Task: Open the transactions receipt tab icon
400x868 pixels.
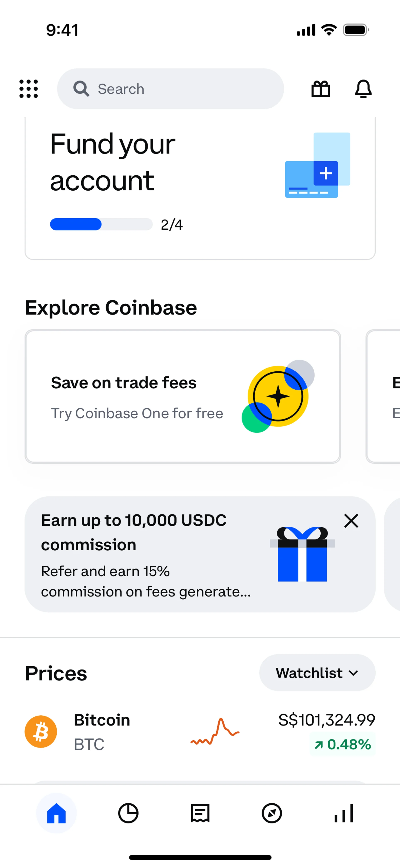Action: tap(200, 813)
